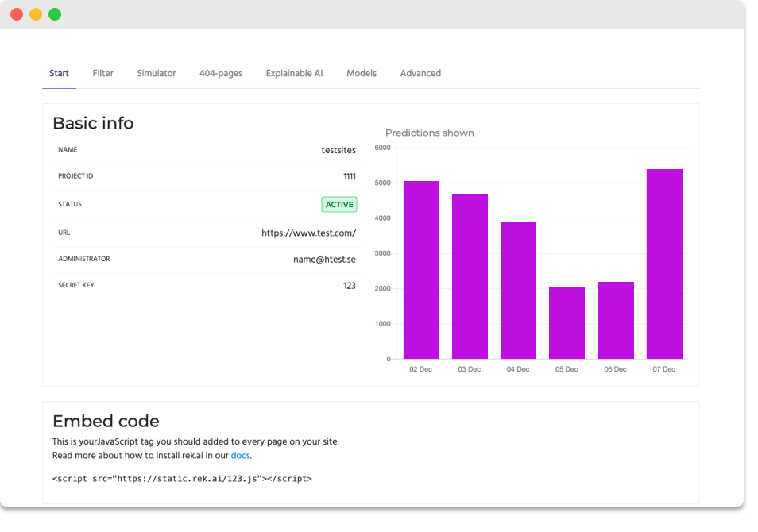The image size is (758, 532).
Task: Switch to the Filter tab
Action: click(x=102, y=73)
